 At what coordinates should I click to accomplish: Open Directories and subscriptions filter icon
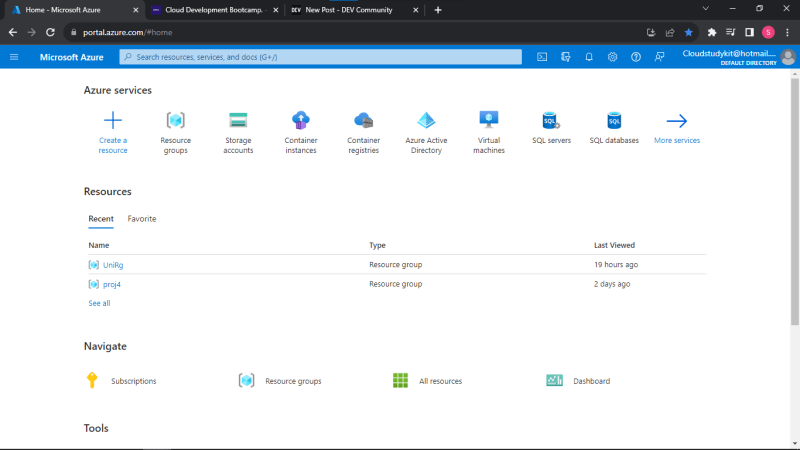point(565,57)
